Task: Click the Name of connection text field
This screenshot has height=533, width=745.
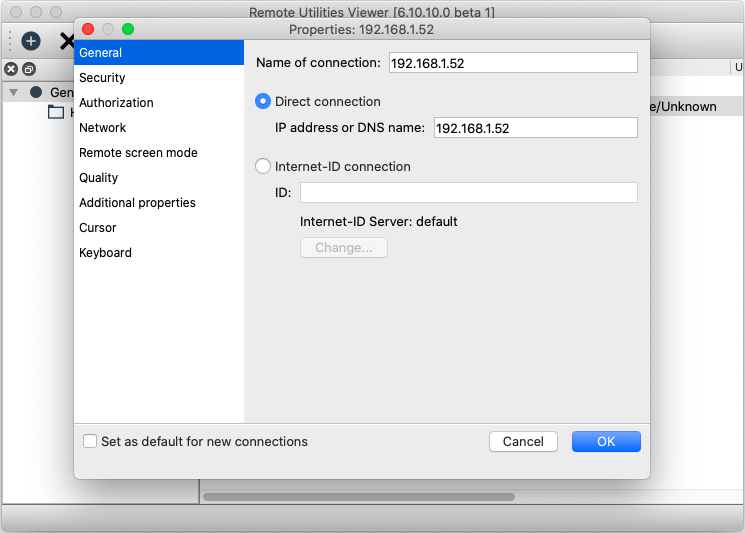Action: tap(513, 63)
